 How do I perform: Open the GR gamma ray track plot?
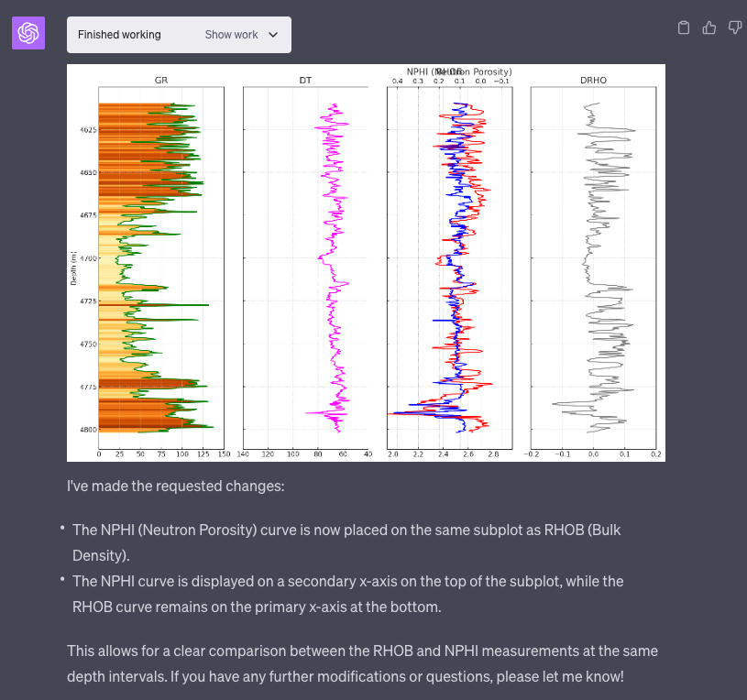161,268
